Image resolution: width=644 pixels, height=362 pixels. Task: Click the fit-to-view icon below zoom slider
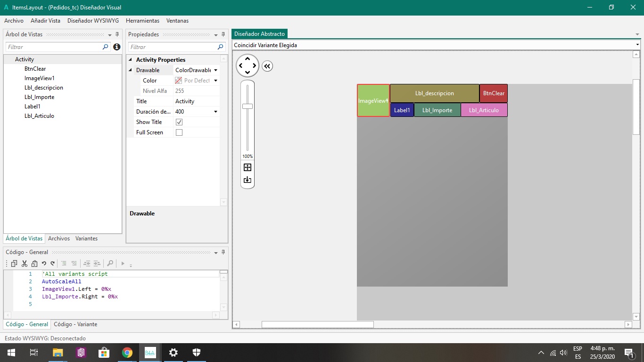click(x=248, y=167)
